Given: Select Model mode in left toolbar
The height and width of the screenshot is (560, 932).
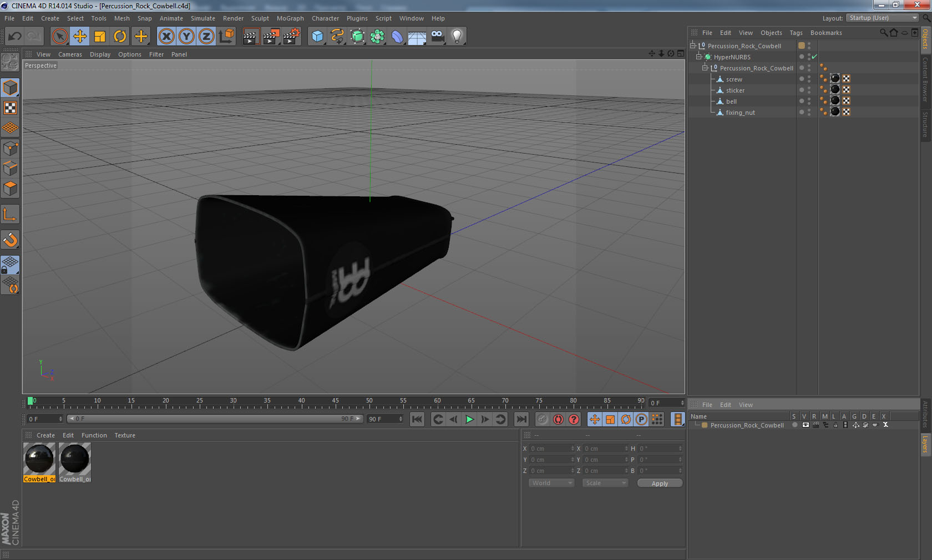Looking at the screenshot, I should [11, 88].
